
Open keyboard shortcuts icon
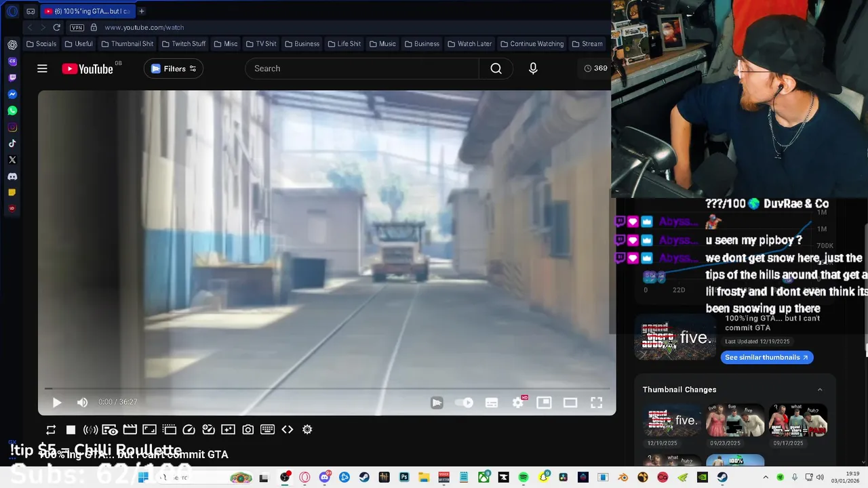click(268, 430)
